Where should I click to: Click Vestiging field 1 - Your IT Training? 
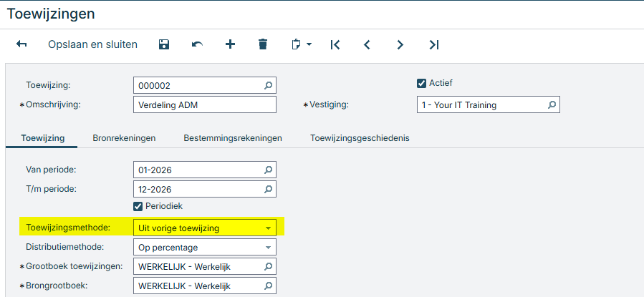tap(489, 104)
